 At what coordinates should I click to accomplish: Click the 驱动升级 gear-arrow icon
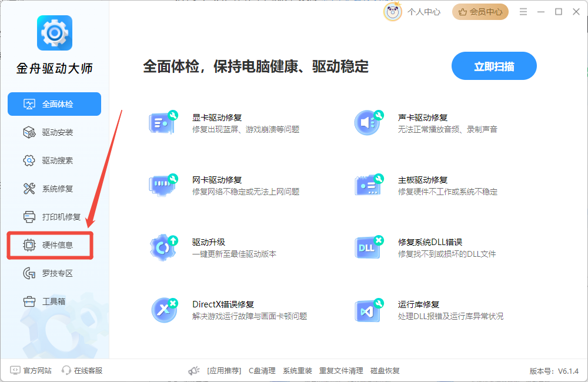[164, 247]
